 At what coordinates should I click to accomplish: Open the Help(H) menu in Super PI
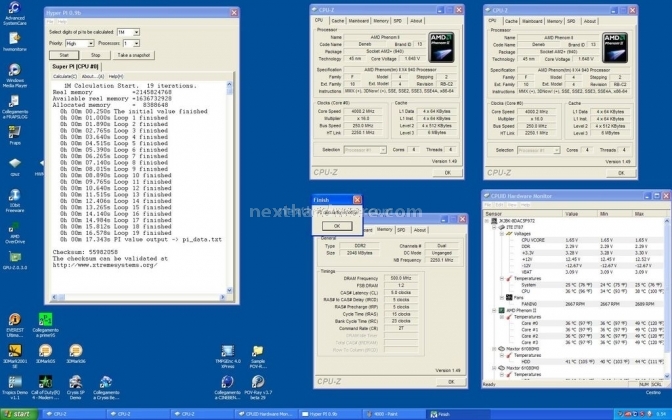click(x=116, y=76)
